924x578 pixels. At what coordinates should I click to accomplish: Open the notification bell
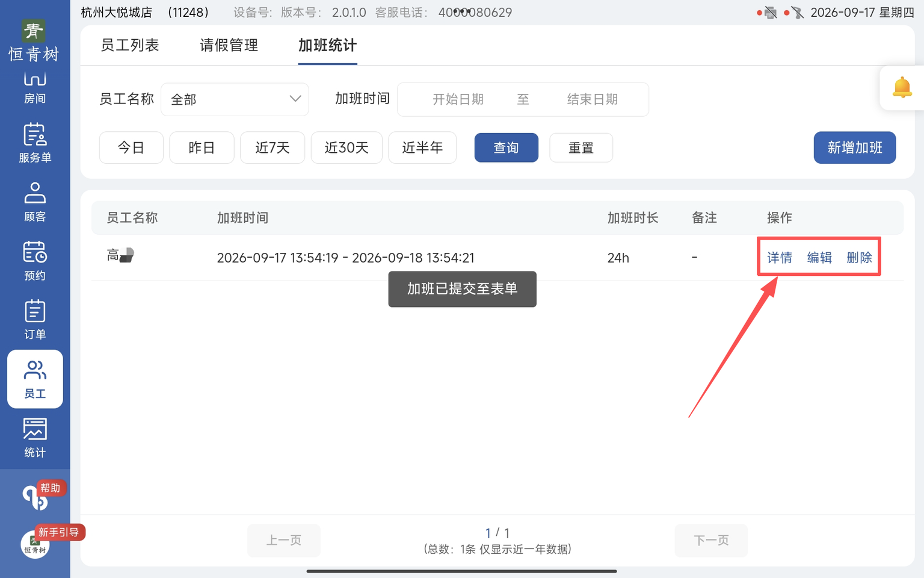pyautogui.click(x=902, y=88)
